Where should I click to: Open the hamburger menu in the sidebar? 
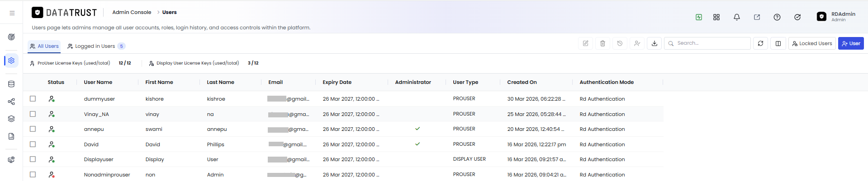point(12,13)
